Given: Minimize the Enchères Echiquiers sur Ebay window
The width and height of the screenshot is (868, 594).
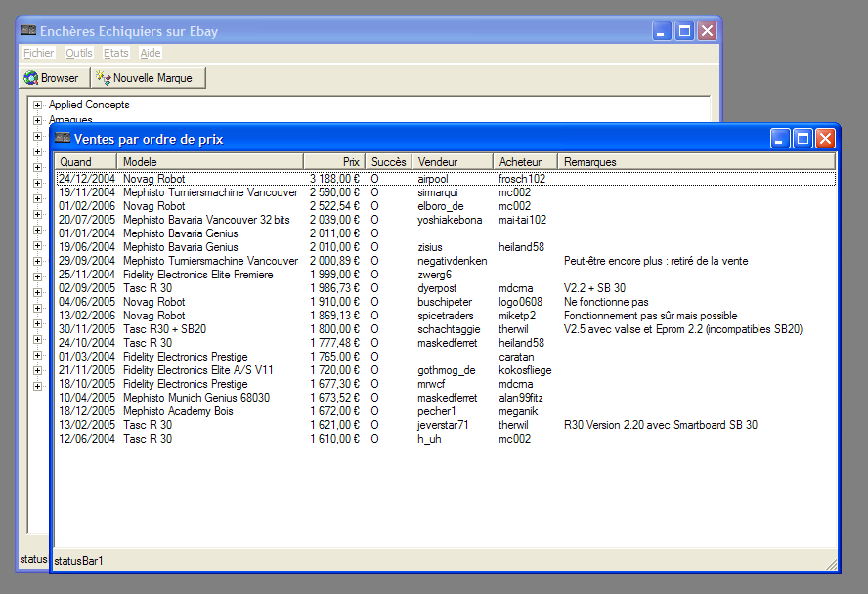Looking at the screenshot, I should [662, 31].
